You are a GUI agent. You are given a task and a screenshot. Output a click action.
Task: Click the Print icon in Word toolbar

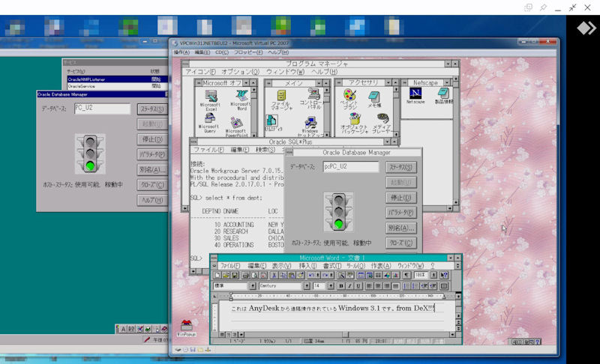pyautogui.click(x=245, y=275)
